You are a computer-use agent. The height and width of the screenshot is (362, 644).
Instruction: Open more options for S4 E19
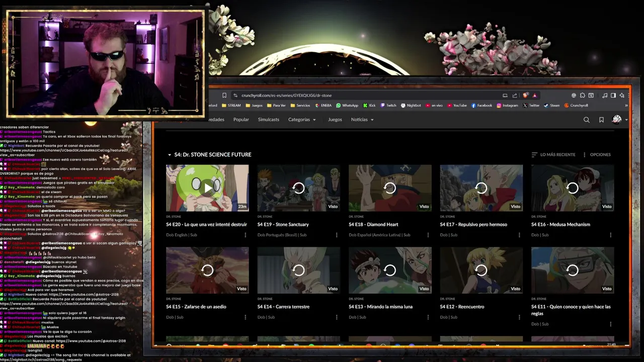point(337,235)
